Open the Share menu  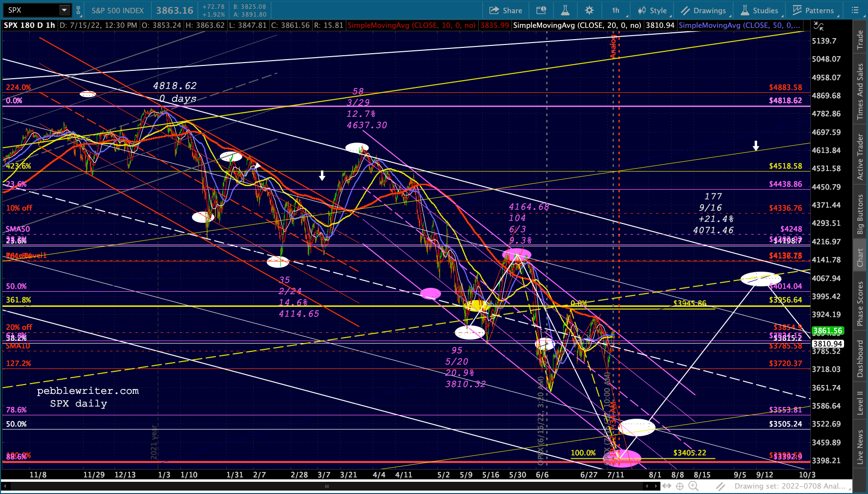[x=506, y=10]
